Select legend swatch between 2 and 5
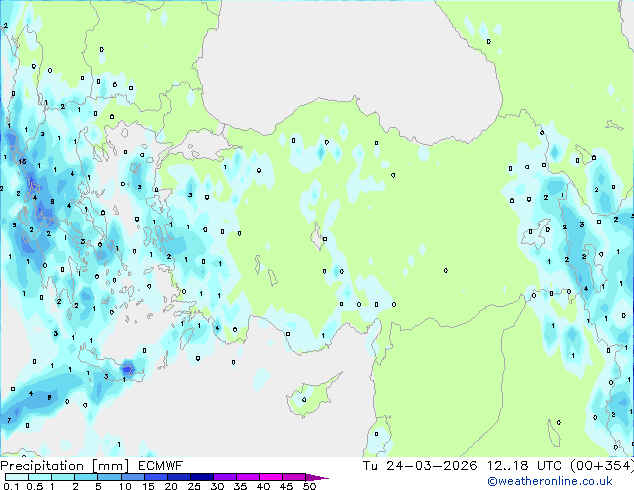 (x=86, y=477)
